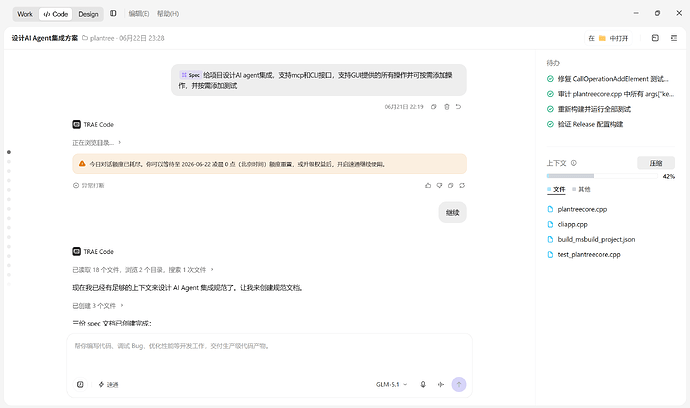Image resolution: width=690 pixels, height=408 pixels.
Task: Click the 压缩 compress context button
Action: 656,163
